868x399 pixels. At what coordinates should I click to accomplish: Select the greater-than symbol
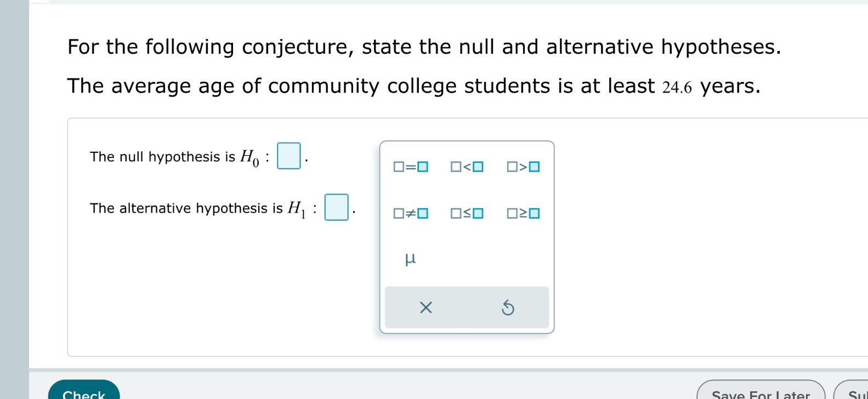point(523,167)
